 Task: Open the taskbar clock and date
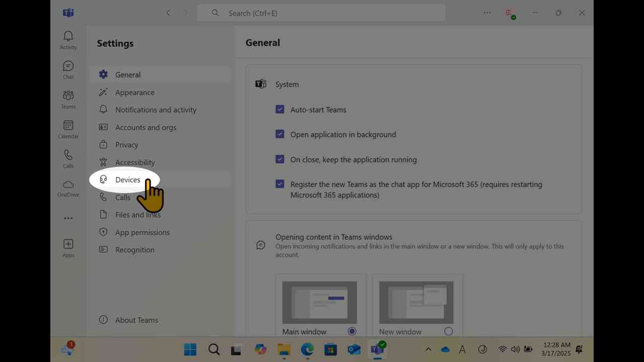click(x=557, y=349)
